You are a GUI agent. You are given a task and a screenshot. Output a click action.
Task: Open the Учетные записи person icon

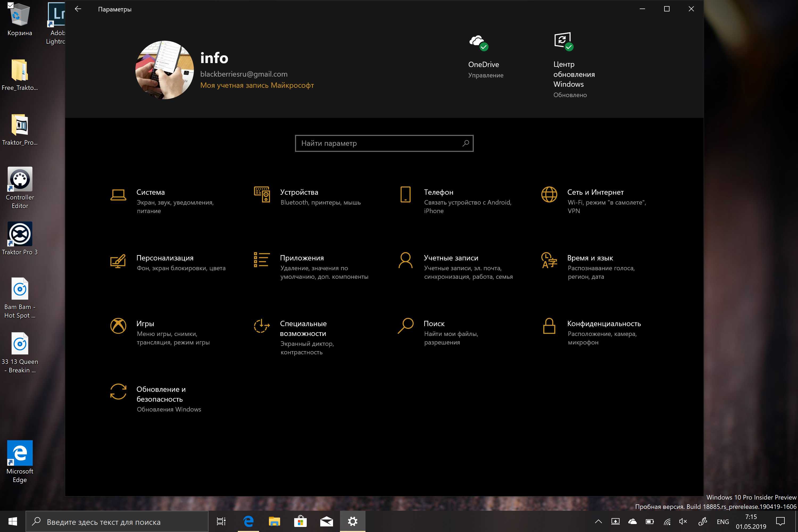[405, 260]
